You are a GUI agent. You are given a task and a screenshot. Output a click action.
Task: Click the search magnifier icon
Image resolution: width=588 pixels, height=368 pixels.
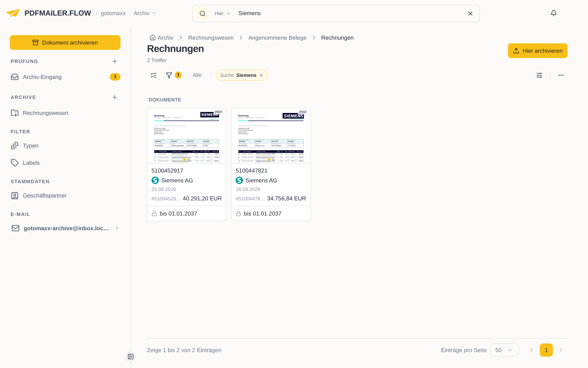pos(202,13)
